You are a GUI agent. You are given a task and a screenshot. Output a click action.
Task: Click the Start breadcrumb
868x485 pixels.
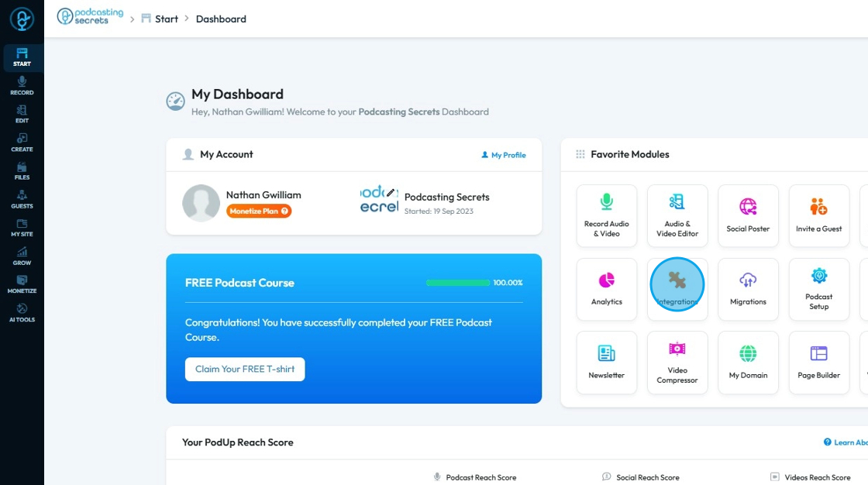[x=160, y=19]
